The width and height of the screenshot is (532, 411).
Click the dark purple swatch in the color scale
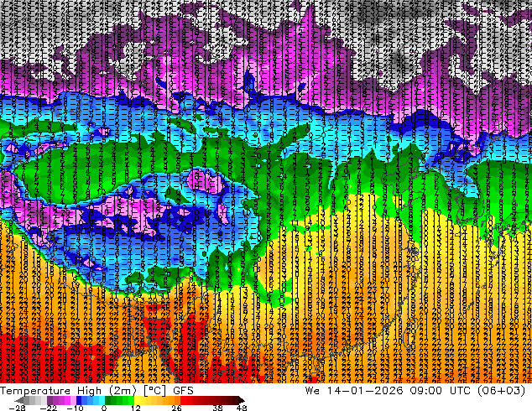pos(50,400)
